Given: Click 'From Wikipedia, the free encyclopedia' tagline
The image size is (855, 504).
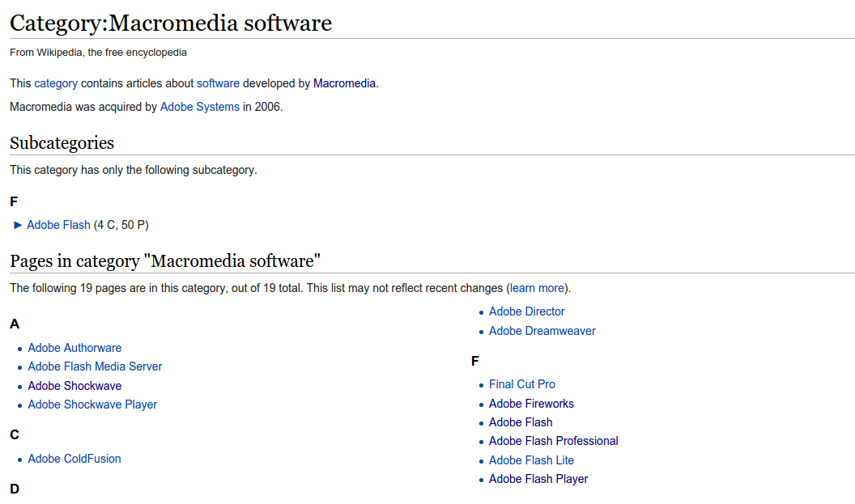Looking at the screenshot, I should [x=98, y=53].
